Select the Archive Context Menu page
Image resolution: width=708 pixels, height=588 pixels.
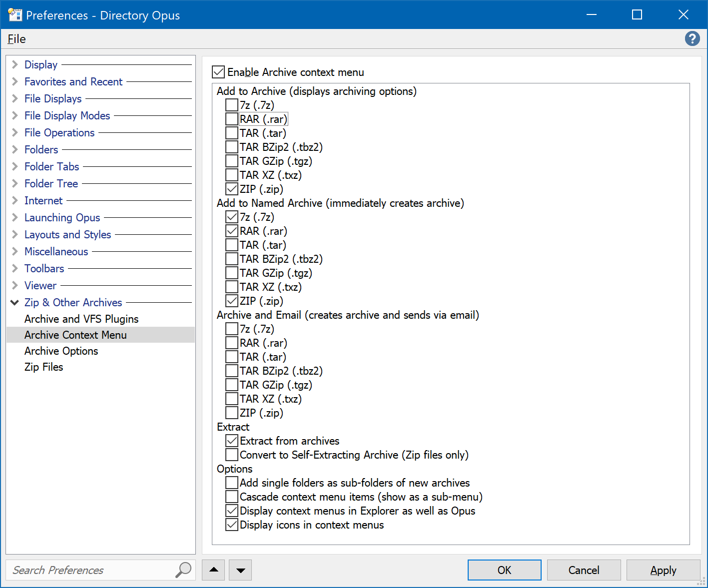pos(100,335)
